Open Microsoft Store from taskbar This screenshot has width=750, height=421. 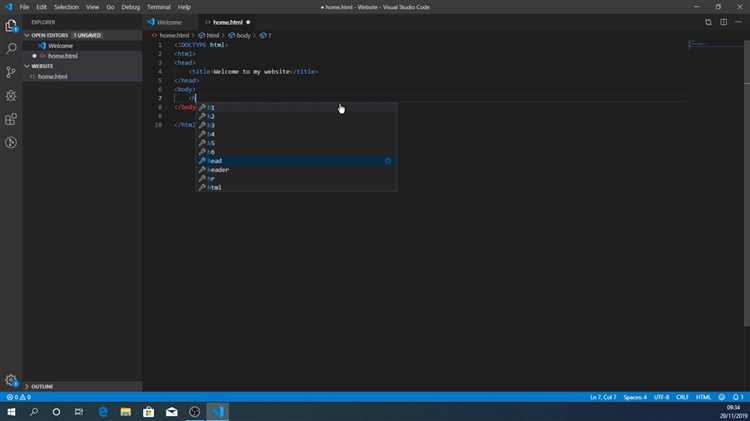coord(148,412)
